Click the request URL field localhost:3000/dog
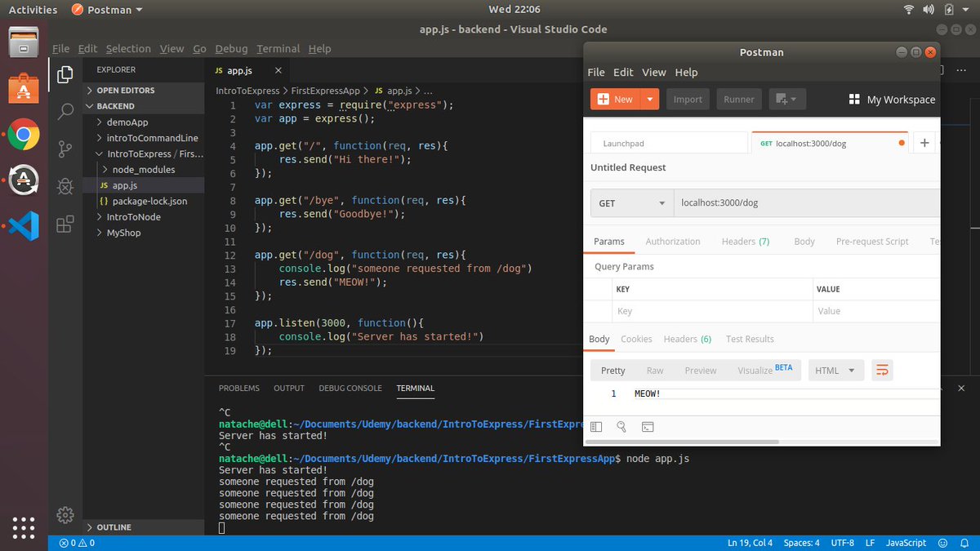This screenshot has width=980, height=551. [x=807, y=203]
